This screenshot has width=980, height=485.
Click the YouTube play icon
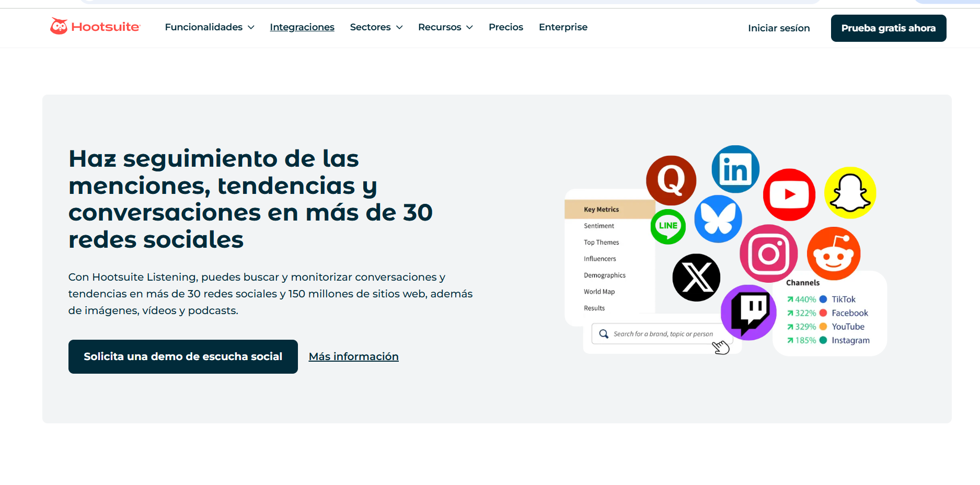[789, 194]
